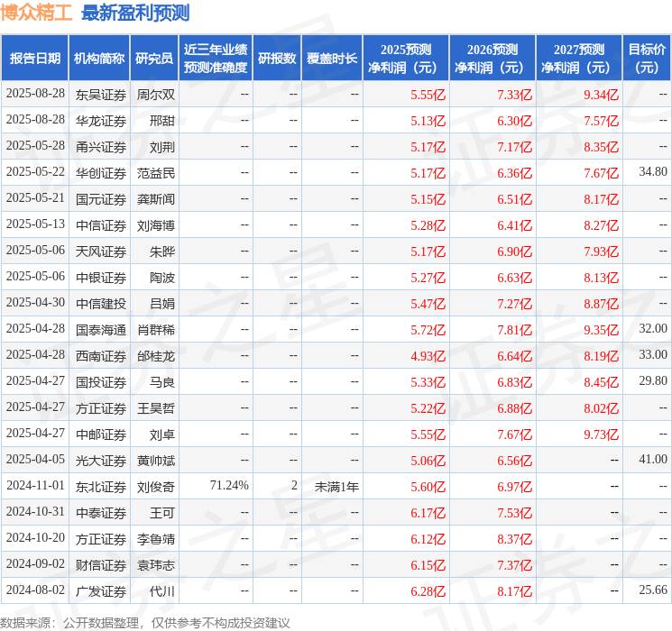The image size is (672, 631).
Task: Click the 最新盈利预测 heading
Action: 135,13
